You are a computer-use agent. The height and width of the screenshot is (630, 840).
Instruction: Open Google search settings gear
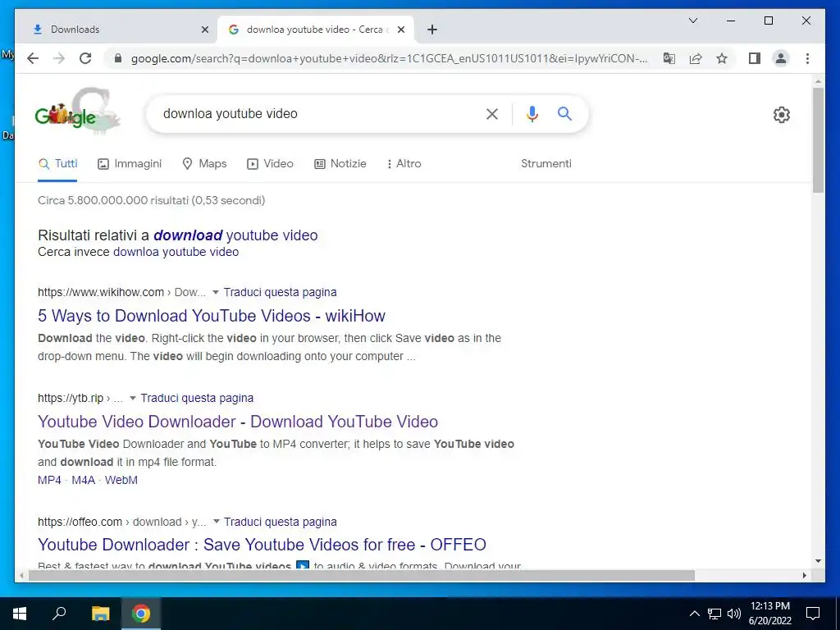782,115
